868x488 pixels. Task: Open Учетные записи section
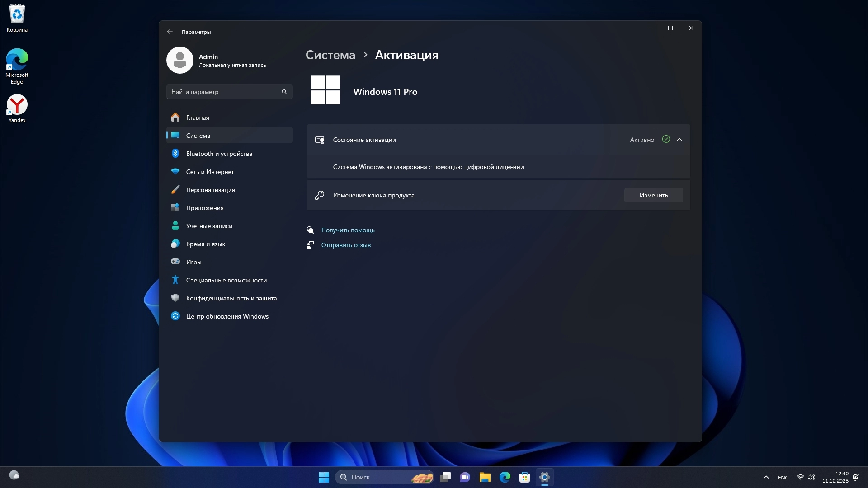pyautogui.click(x=209, y=226)
